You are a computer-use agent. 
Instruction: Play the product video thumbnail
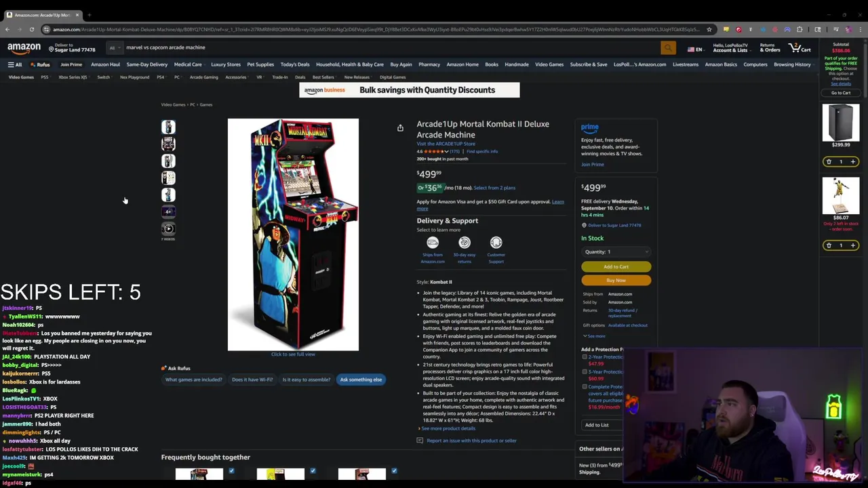pos(168,228)
